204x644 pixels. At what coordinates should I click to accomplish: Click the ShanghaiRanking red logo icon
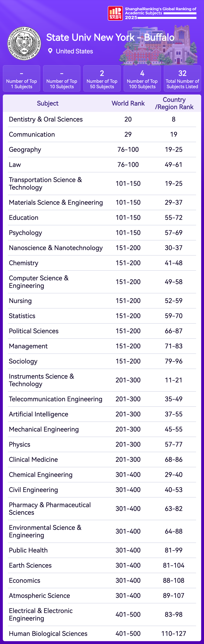pyautogui.click(x=115, y=13)
